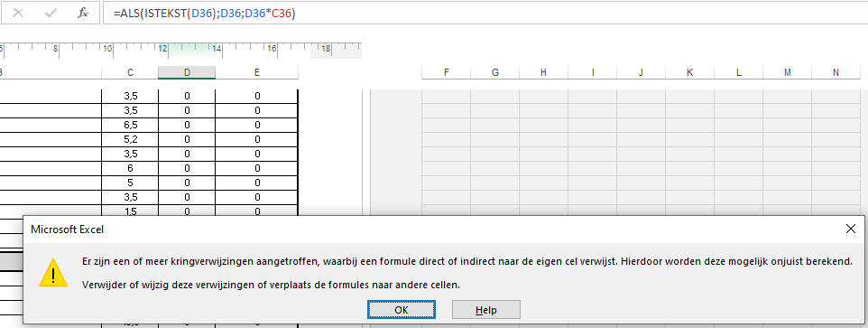Select column K header

click(x=689, y=72)
